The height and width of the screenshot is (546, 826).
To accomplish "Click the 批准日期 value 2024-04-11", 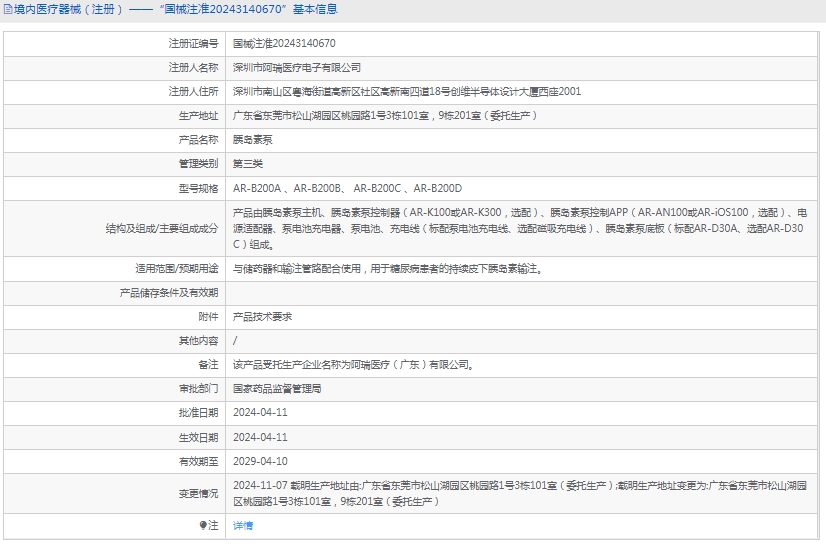I will click(260, 412).
